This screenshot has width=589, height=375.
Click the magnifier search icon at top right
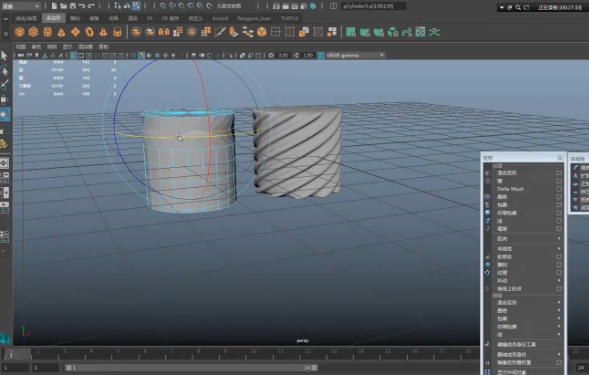518,7
